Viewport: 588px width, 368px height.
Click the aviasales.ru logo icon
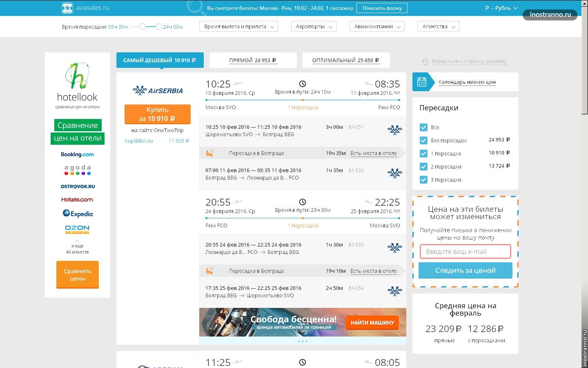(67, 8)
